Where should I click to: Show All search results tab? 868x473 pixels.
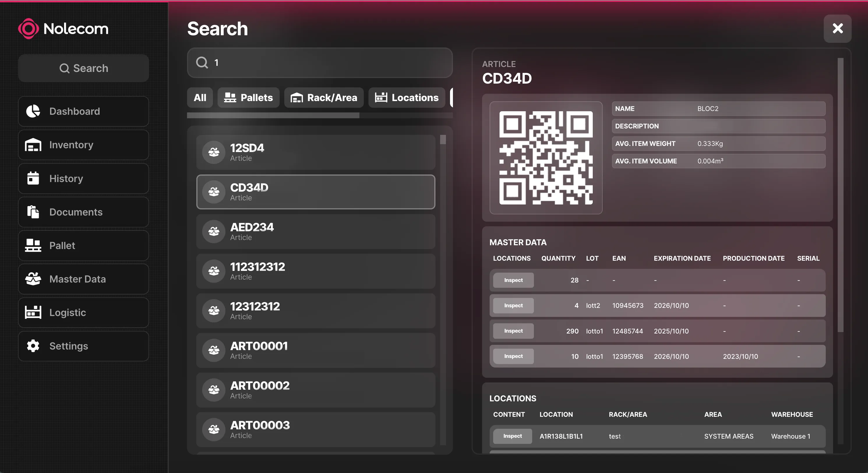pyautogui.click(x=200, y=98)
